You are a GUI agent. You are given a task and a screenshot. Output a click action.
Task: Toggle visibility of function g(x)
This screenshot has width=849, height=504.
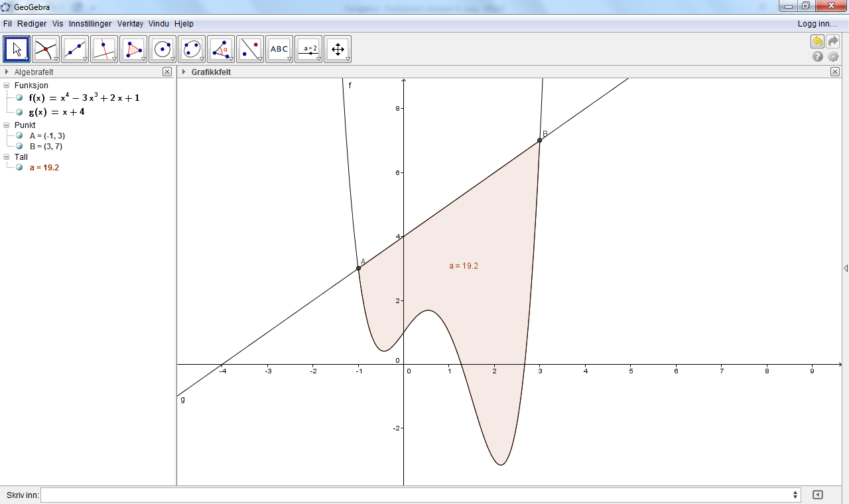click(x=19, y=112)
